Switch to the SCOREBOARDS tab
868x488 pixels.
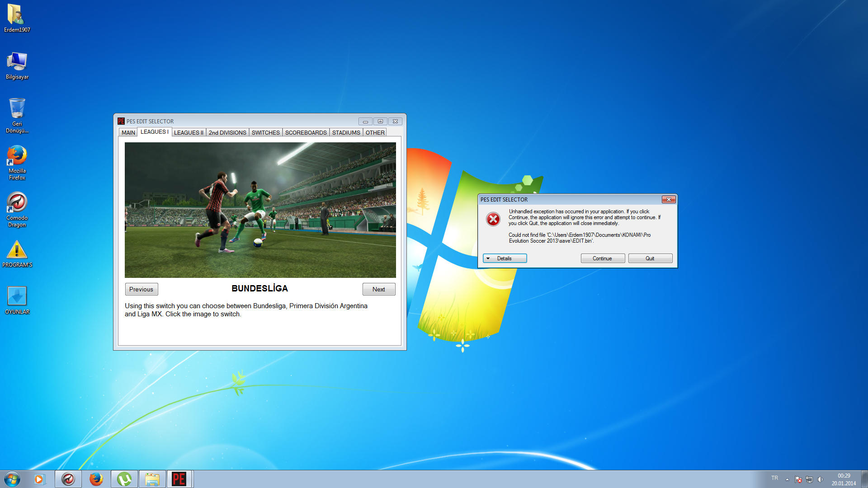[x=306, y=132]
